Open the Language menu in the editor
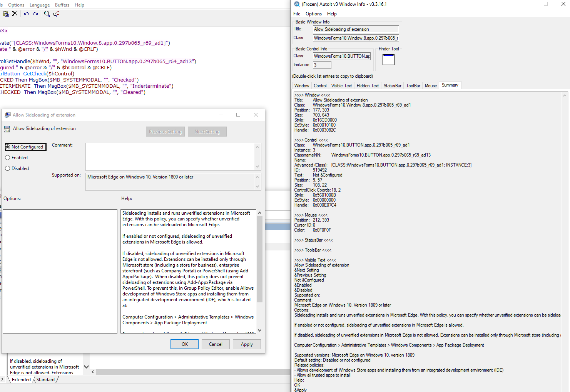This screenshot has height=392, width=570. click(x=40, y=5)
